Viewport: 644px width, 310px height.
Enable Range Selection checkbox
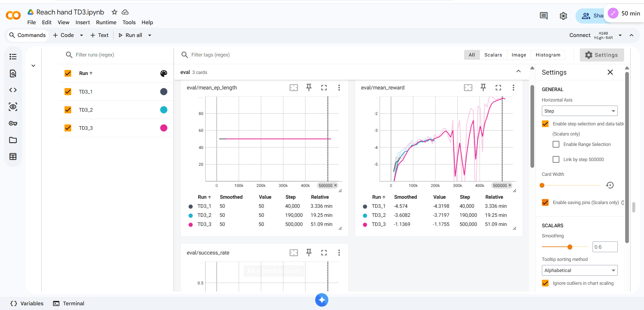coord(556,144)
